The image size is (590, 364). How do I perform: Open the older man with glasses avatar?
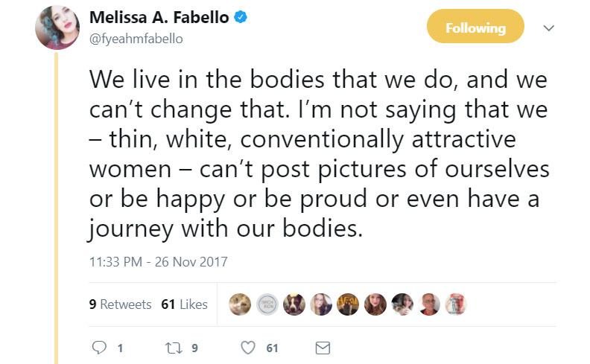tap(428, 304)
